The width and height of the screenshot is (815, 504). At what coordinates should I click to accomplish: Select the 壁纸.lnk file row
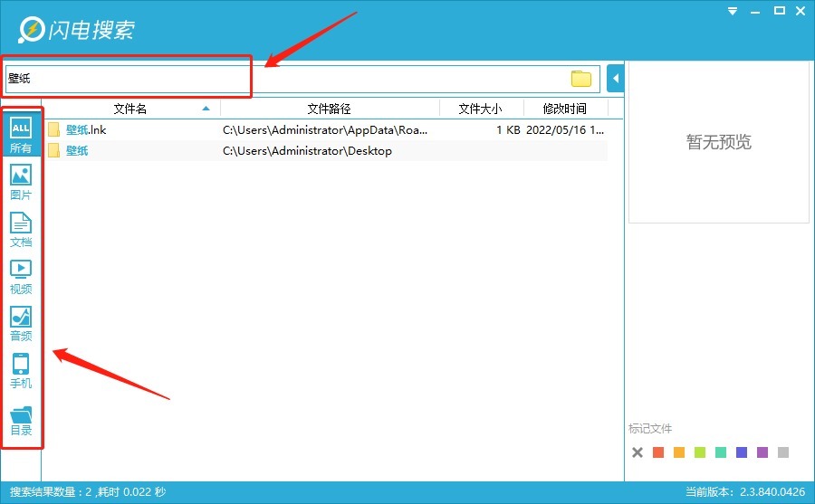click(325, 130)
